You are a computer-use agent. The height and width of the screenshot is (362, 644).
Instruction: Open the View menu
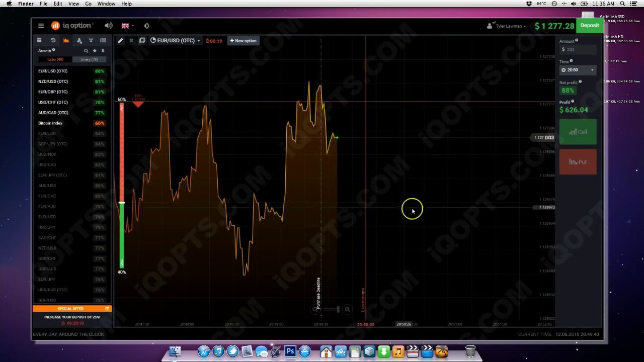(x=73, y=4)
